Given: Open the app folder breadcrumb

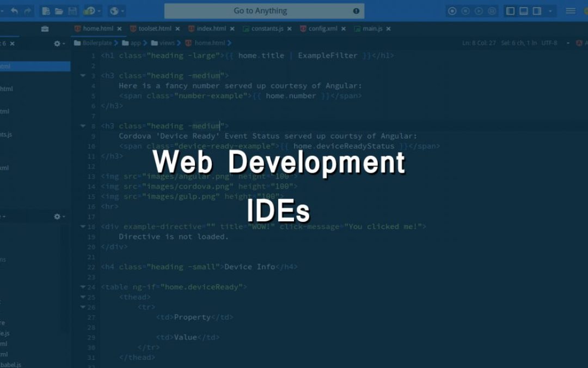Looking at the screenshot, I should [135, 43].
